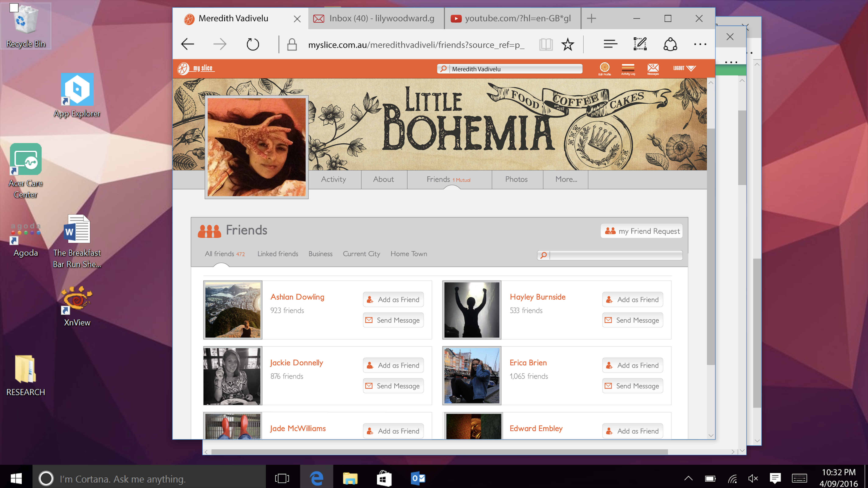The width and height of the screenshot is (868, 488).
Task: Add Jackie Donnelly as Friend
Action: click(x=393, y=365)
